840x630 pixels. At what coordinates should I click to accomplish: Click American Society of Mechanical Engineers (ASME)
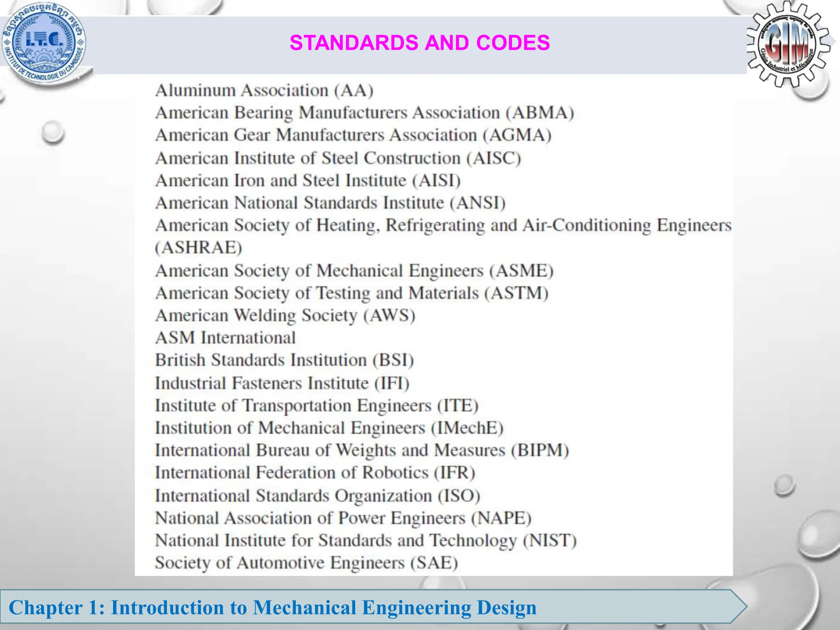pos(354,271)
